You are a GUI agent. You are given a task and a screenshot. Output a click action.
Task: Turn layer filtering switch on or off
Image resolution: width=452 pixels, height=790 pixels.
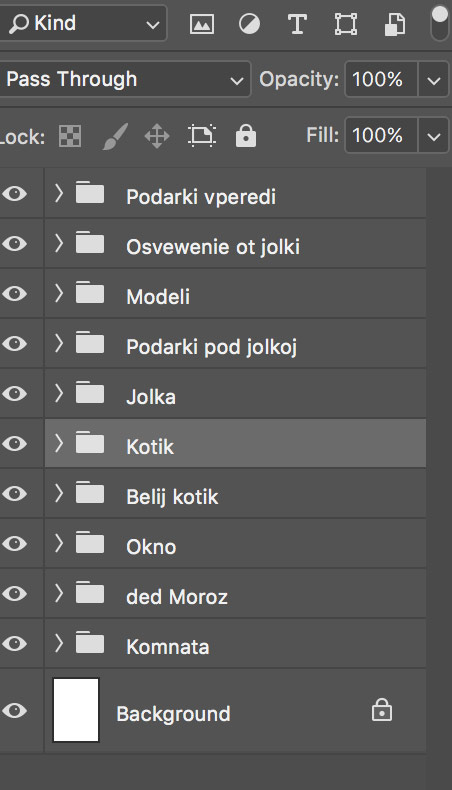pyautogui.click(x=440, y=23)
